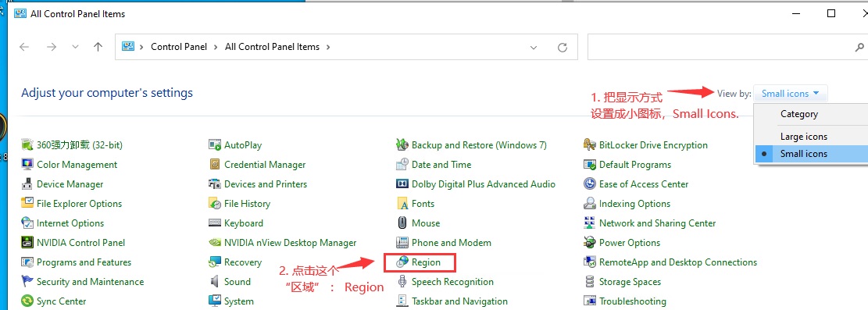Click the Region globe icon
This screenshot has height=310, width=868.
[402, 262]
